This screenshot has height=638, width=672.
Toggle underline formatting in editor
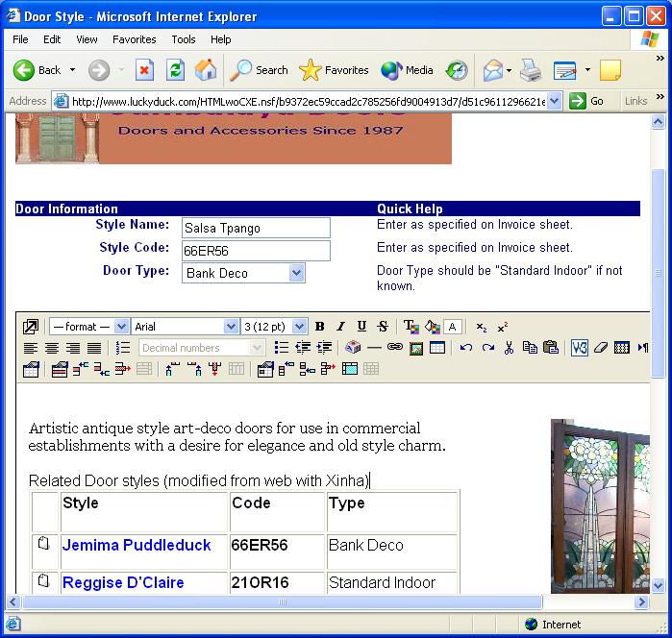(361, 327)
